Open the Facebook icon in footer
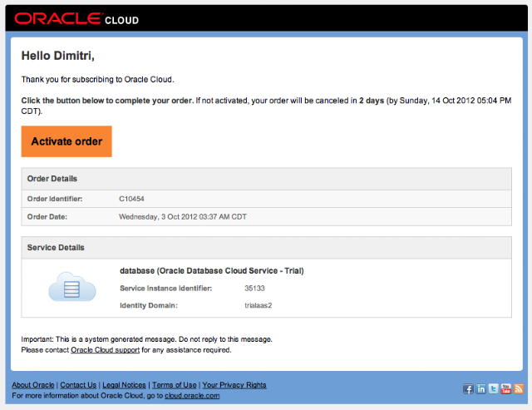 pyautogui.click(x=468, y=389)
